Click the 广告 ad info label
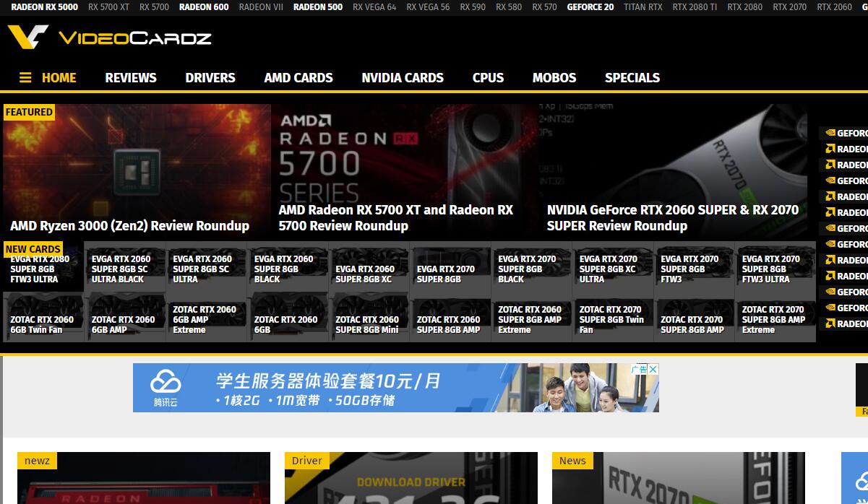The width and height of the screenshot is (868, 504). pyautogui.click(x=639, y=369)
